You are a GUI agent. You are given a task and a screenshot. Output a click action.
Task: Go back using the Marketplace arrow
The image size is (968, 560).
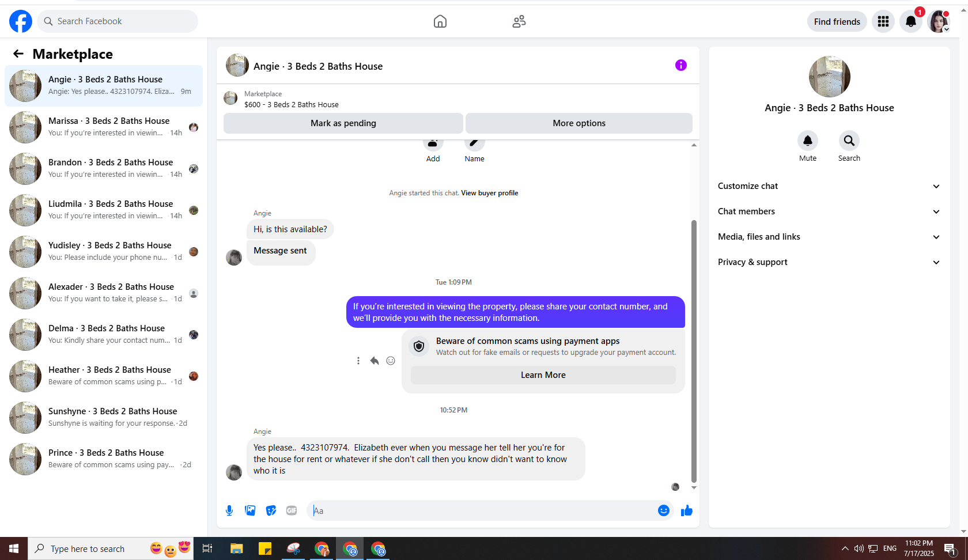click(18, 54)
